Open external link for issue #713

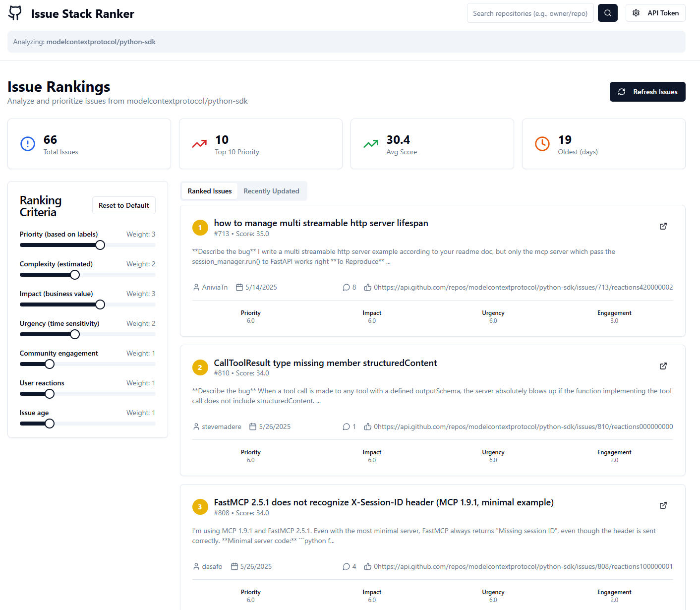click(x=663, y=227)
